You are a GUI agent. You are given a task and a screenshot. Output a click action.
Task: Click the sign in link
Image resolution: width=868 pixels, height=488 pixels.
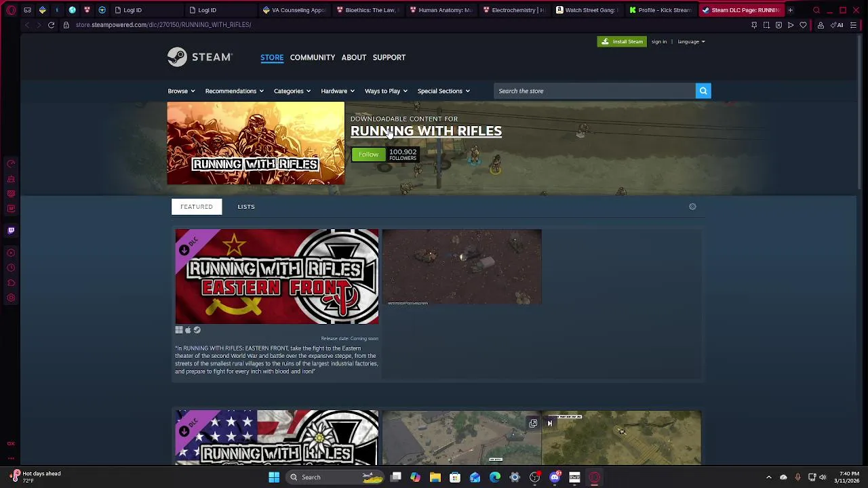click(659, 41)
